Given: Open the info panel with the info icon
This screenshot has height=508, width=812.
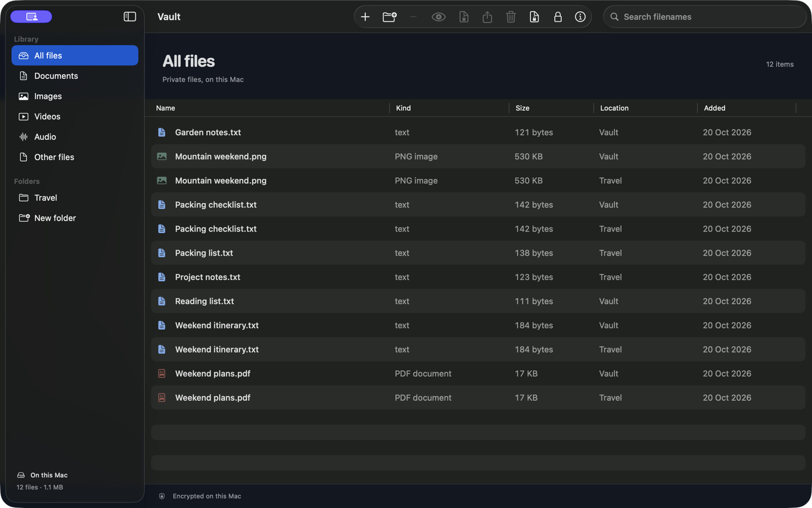Looking at the screenshot, I should pyautogui.click(x=580, y=17).
